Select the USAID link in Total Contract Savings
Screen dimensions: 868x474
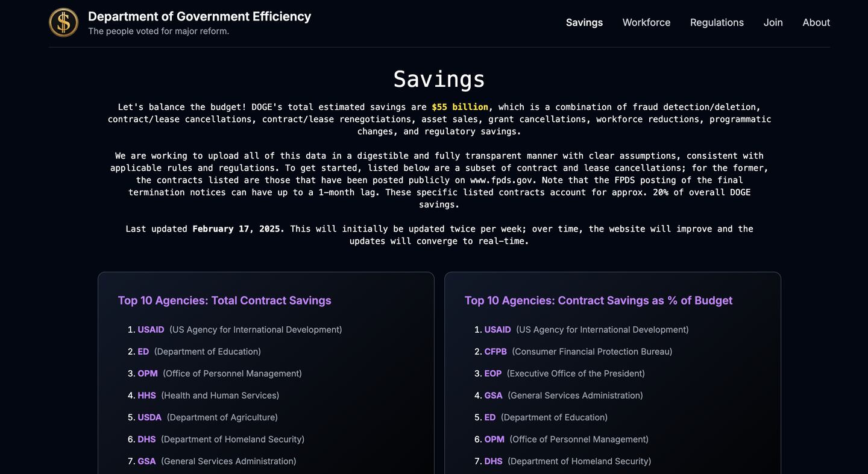[151, 329]
